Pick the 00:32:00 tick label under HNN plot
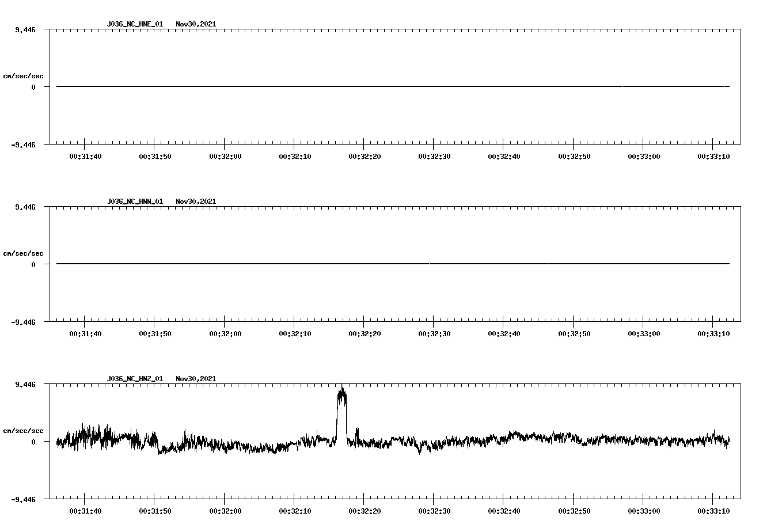Screen dimensions: 782x532 pyautogui.click(x=225, y=333)
